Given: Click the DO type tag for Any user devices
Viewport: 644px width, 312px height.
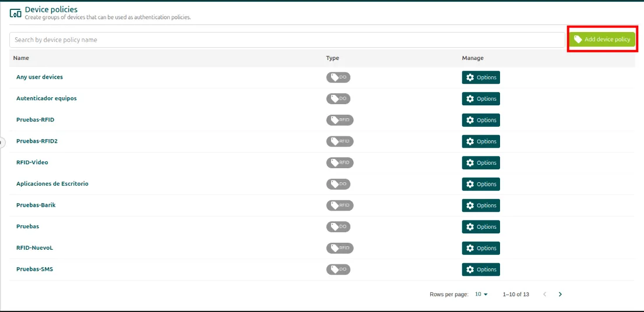Looking at the screenshot, I should point(339,77).
